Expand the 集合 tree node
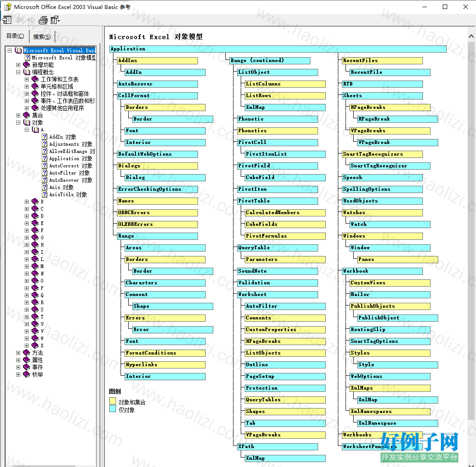 click(x=18, y=115)
